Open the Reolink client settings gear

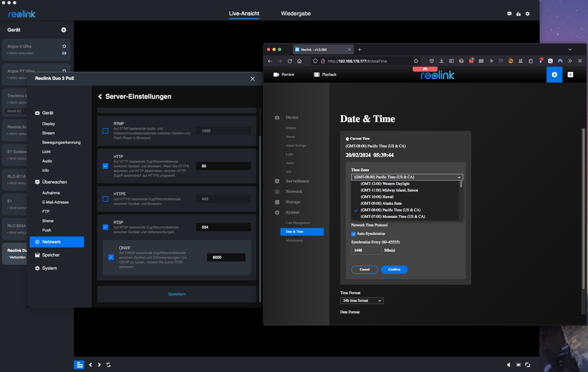(x=527, y=14)
